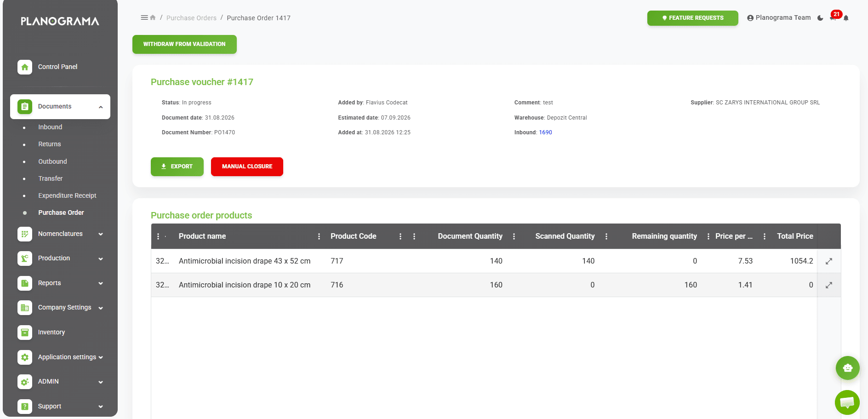The width and height of the screenshot is (868, 419).
Task: Click the Production sidebar icon
Action: [x=25, y=258]
